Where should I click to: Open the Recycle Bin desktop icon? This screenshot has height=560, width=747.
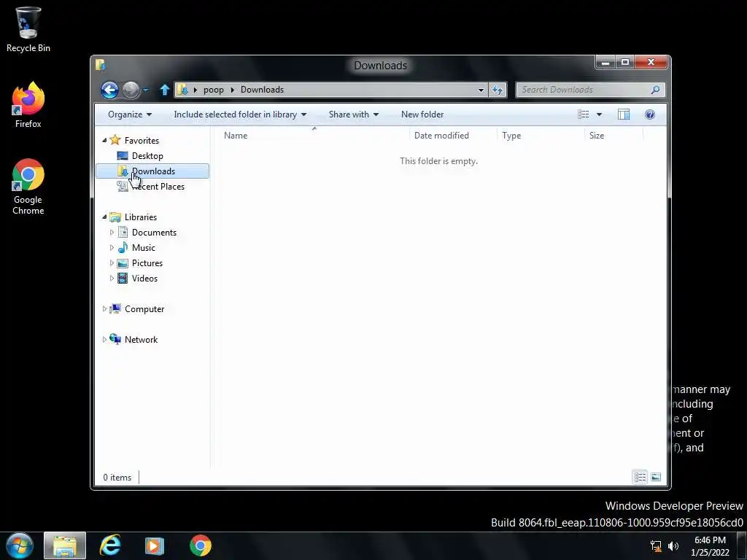(28, 29)
